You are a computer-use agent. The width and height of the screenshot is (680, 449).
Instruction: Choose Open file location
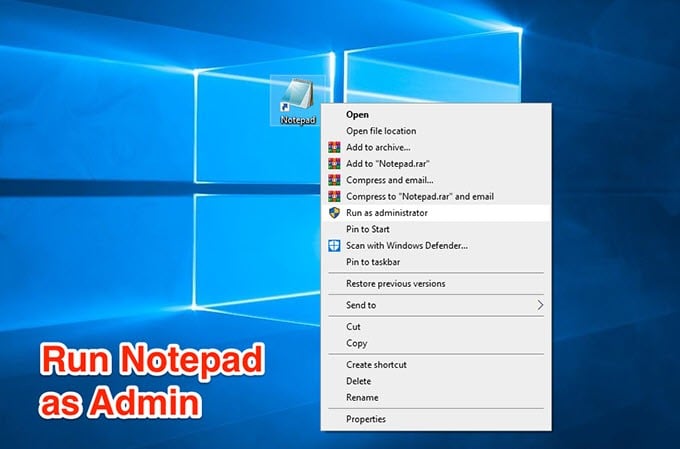click(x=436, y=131)
